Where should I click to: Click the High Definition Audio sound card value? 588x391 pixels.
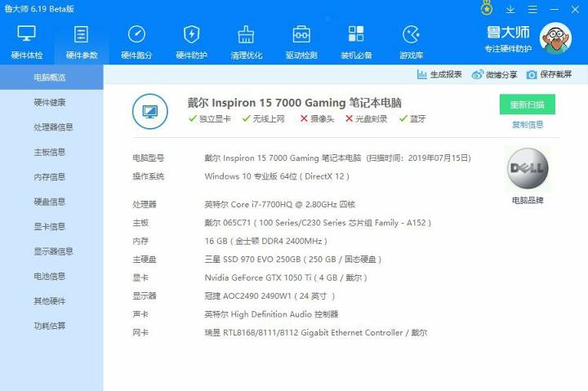click(x=271, y=314)
